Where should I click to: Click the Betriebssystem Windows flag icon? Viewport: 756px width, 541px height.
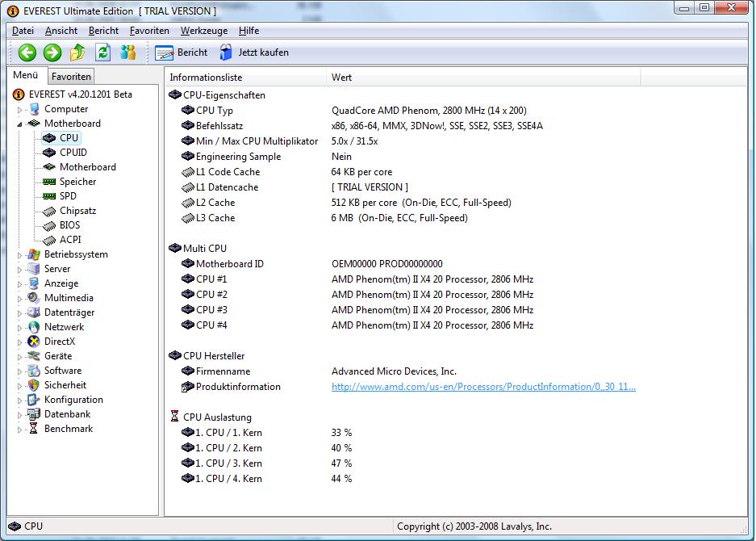click(x=34, y=254)
